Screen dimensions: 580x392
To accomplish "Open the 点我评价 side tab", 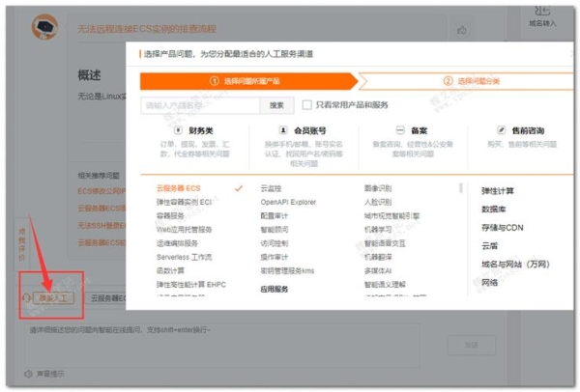I will 22,244.
